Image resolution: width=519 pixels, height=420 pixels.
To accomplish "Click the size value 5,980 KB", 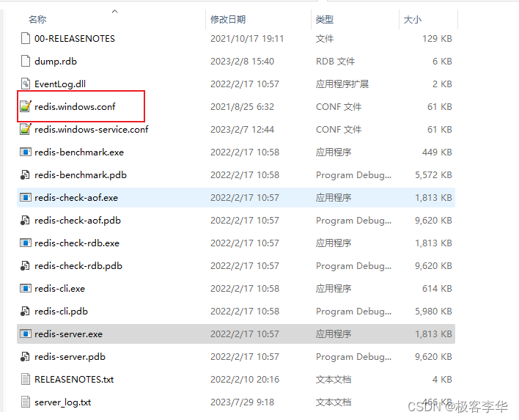I will [x=434, y=311].
